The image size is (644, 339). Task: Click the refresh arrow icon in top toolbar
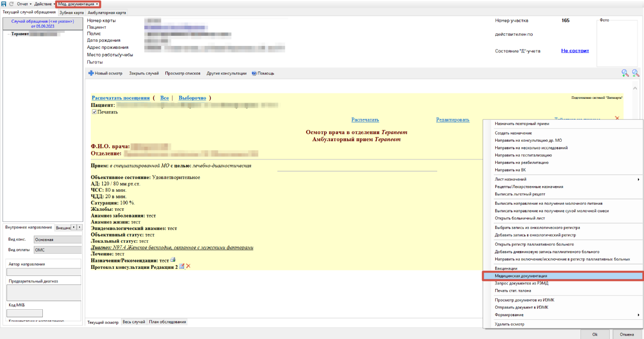coord(11,4)
